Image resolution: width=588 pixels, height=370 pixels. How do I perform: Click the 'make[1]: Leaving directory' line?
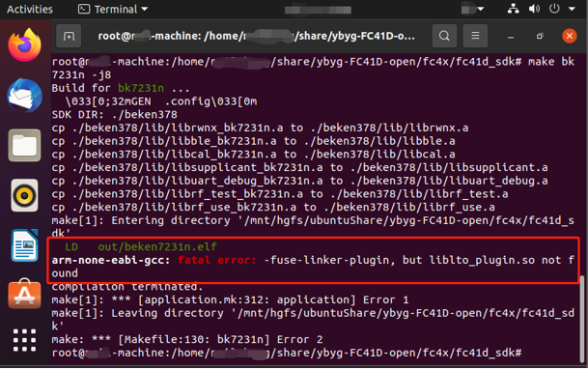[313, 320]
